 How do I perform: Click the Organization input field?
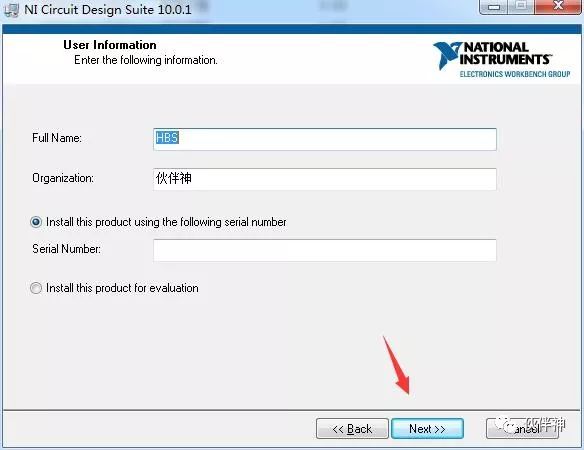click(325, 179)
